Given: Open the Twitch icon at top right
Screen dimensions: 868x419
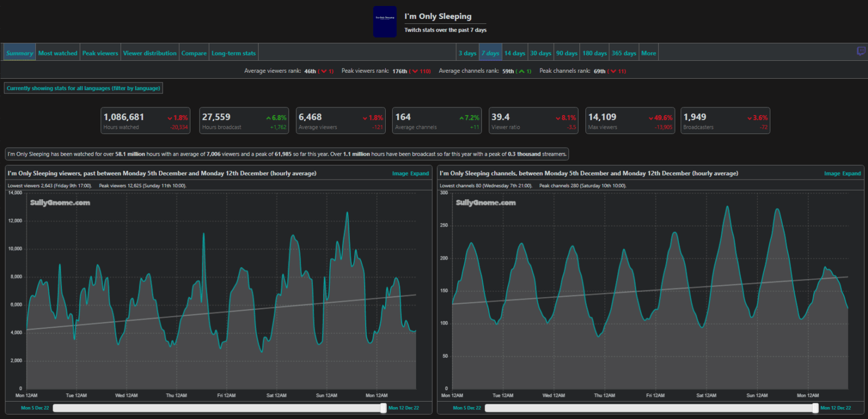Looking at the screenshot, I should click(861, 51).
